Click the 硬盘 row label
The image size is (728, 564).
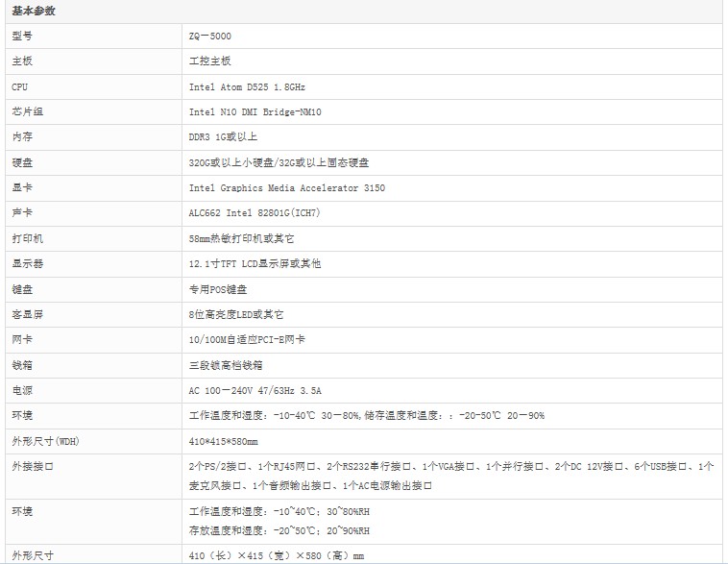tap(22, 163)
